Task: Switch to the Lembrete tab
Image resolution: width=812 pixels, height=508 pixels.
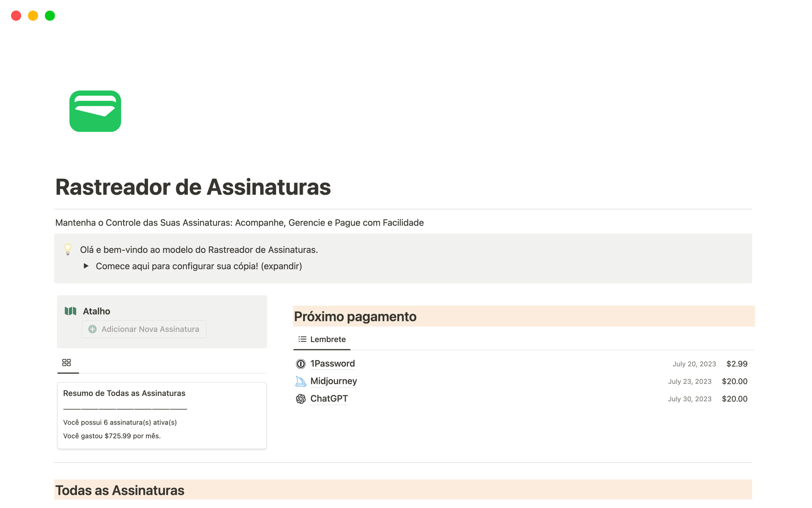Action: [327, 339]
